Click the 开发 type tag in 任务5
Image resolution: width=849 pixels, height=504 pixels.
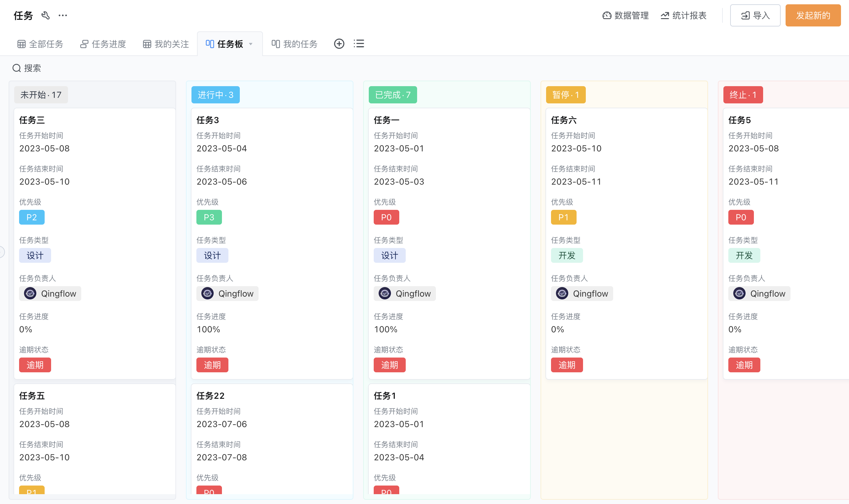pyautogui.click(x=744, y=255)
